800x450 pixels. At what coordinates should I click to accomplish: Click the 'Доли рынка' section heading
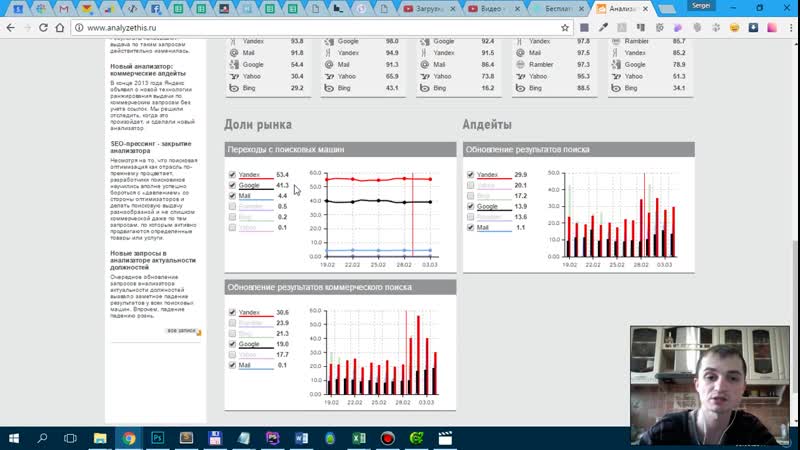coord(258,124)
